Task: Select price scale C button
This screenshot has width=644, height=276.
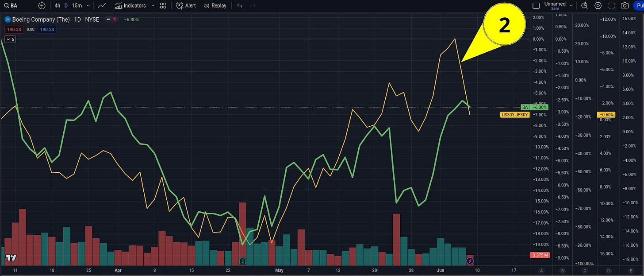Action: tap(585, 271)
